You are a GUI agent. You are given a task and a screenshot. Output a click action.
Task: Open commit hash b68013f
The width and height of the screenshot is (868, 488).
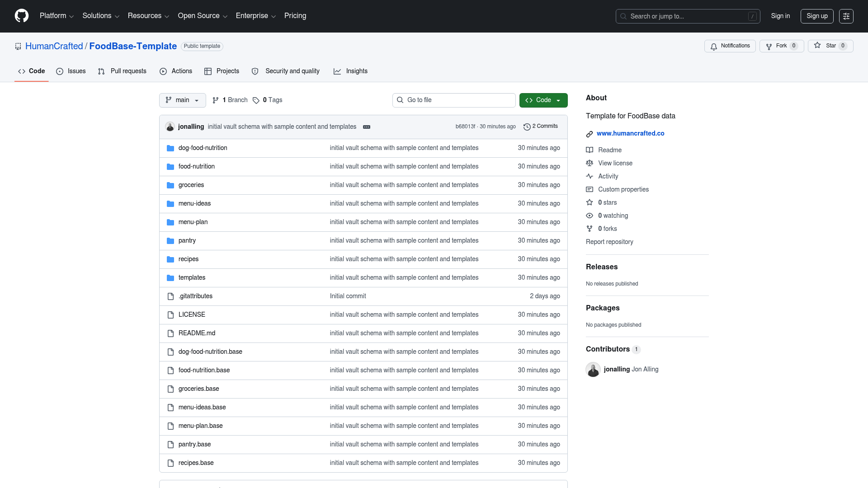click(x=465, y=127)
